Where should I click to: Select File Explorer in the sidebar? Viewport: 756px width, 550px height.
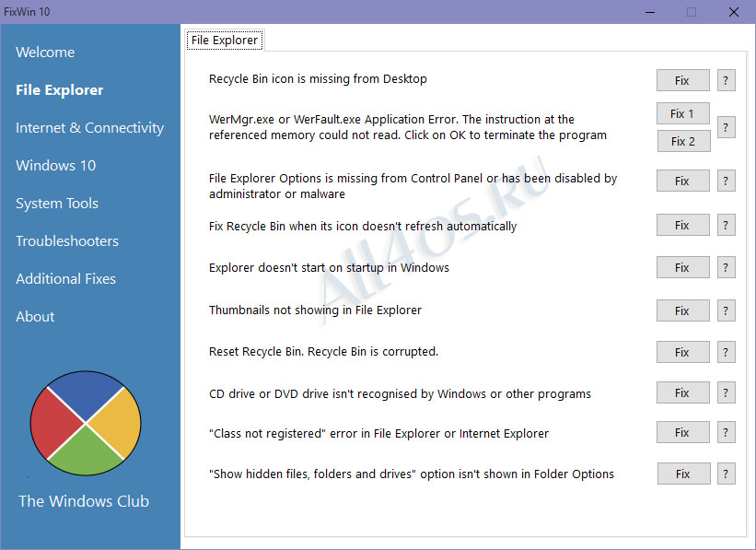click(x=59, y=89)
